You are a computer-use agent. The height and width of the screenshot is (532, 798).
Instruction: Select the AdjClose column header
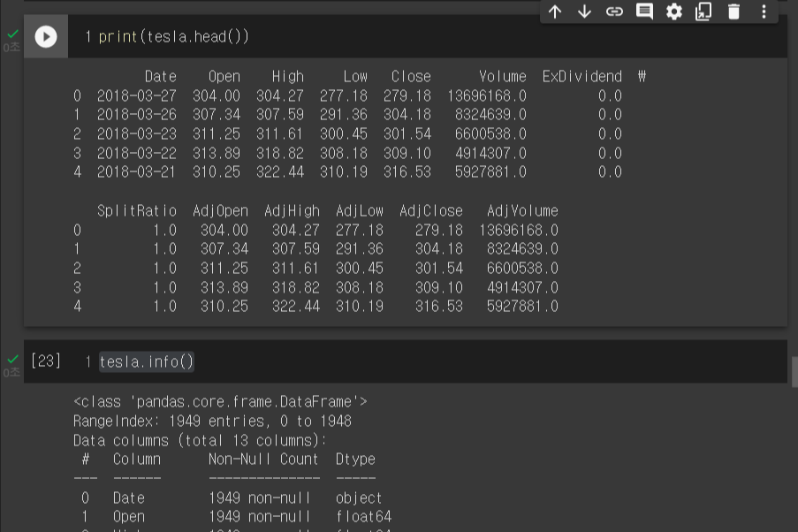(x=430, y=210)
